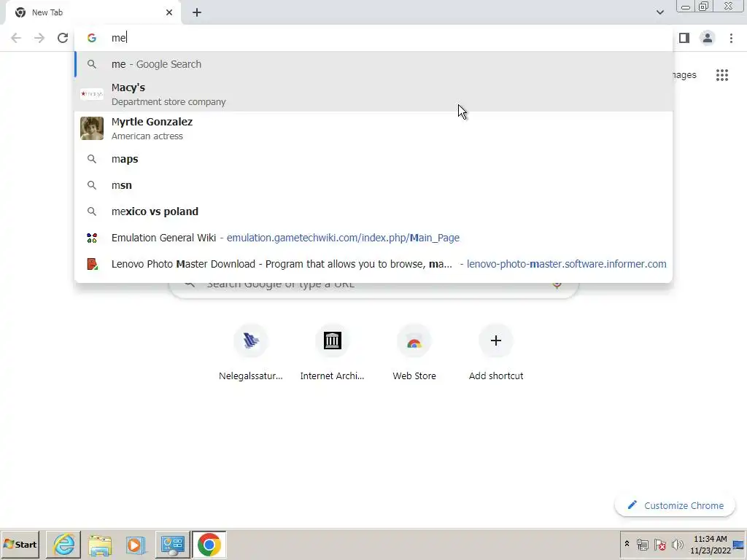Click the search icon beside 'maps'
Image resolution: width=747 pixels, height=560 pixels.
tap(92, 159)
